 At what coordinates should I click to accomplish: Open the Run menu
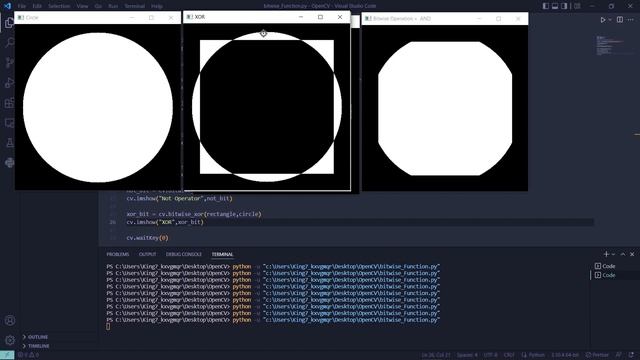click(113, 6)
